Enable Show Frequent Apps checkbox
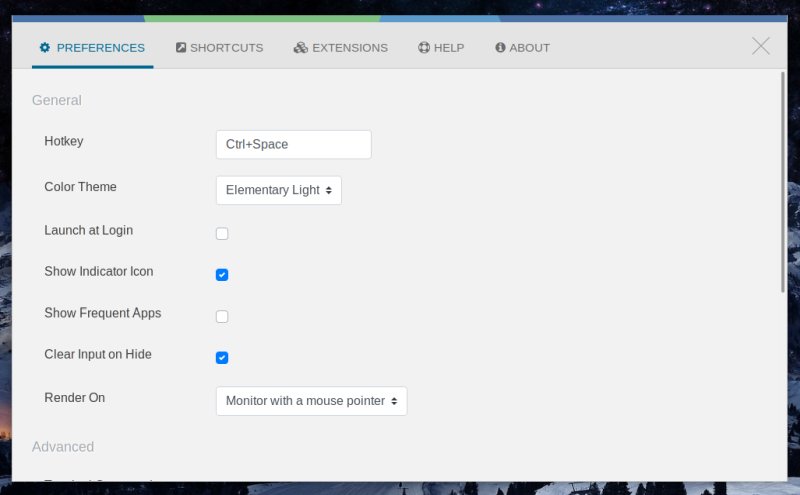The image size is (800, 495). tap(222, 316)
